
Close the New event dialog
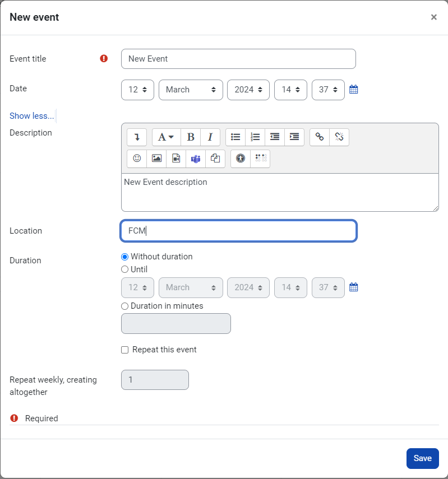point(433,17)
